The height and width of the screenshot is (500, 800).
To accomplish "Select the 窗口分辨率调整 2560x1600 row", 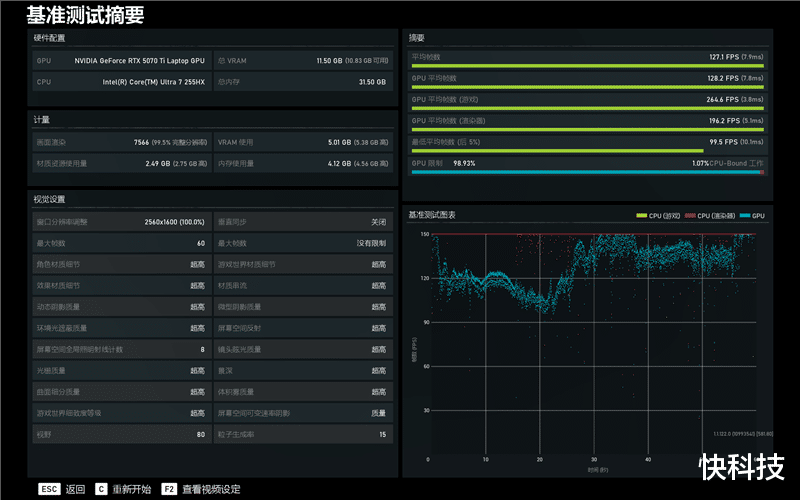I will [x=121, y=222].
